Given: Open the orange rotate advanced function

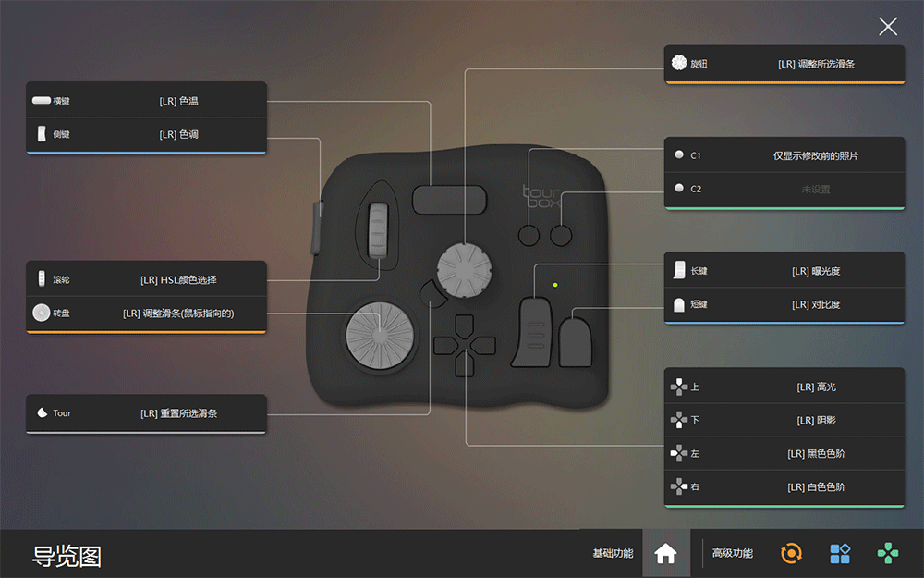Looking at the screenshot, I should click(x=791, y=553).
